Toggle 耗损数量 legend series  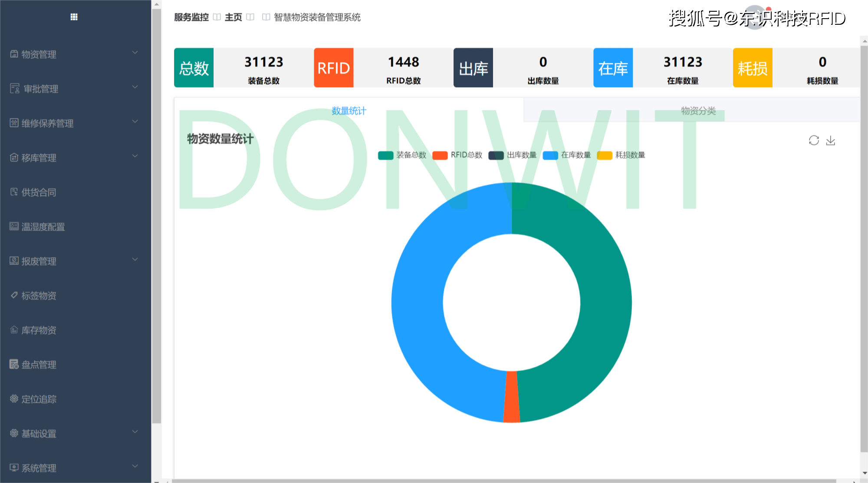(x=621, y=155)
